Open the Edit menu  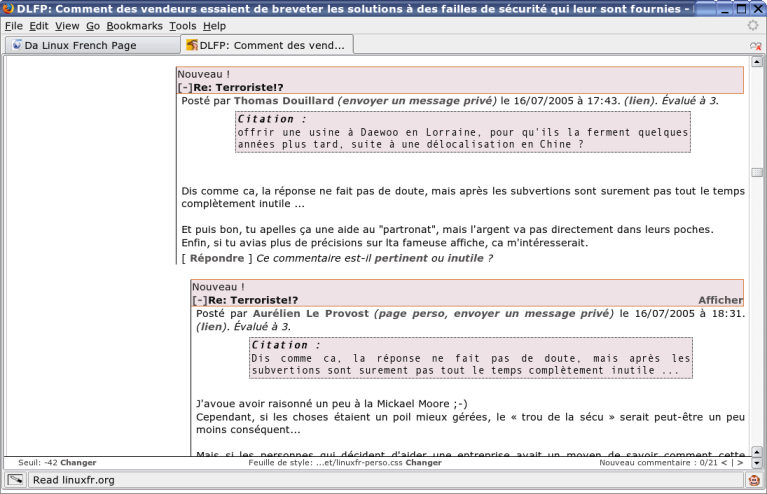(x=39, y=26)
